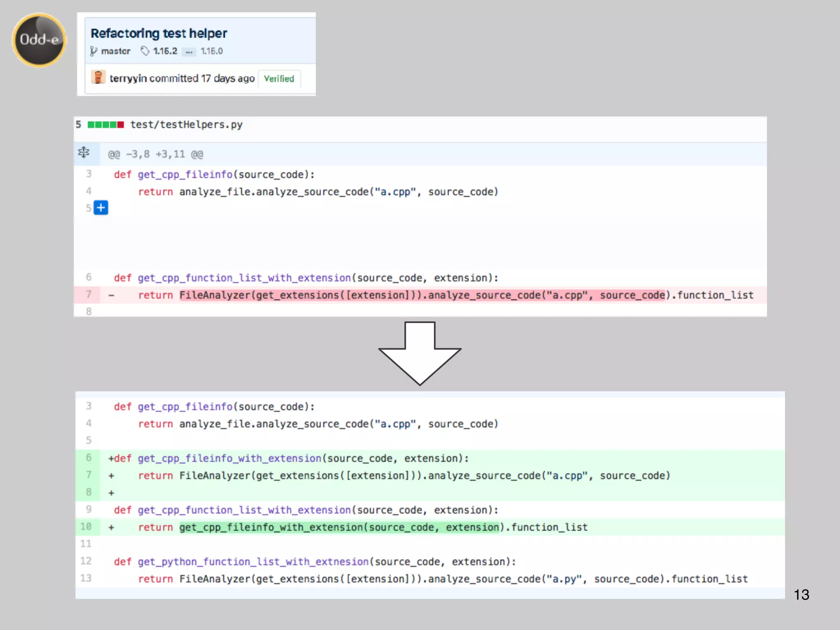Image resolution: width=840 pixels, height=630 pixels.
Task: Expand hidden lines with the hunk expand icon
Action: tap(84, 153)
